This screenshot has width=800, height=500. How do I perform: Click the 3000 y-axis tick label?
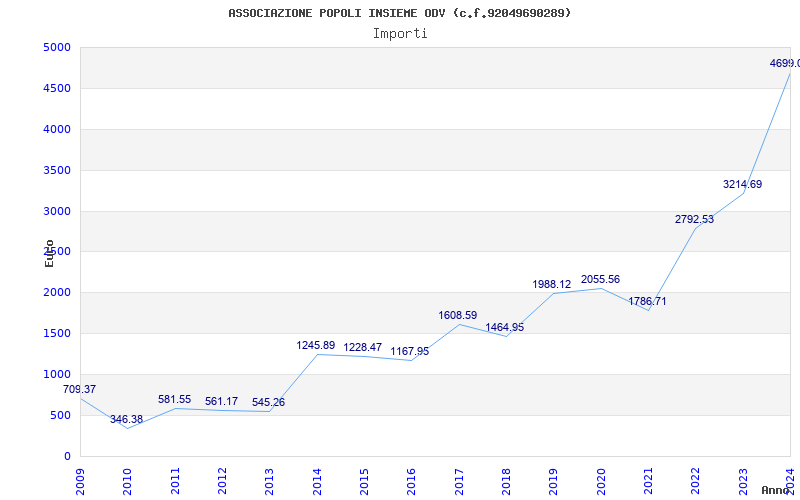coord(57,211)
